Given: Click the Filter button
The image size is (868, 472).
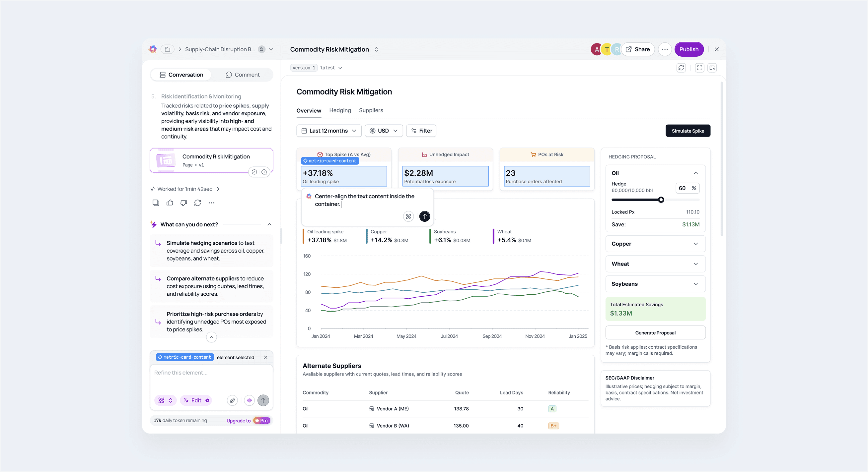Looking at the screenshot, I should coord(421,131).
